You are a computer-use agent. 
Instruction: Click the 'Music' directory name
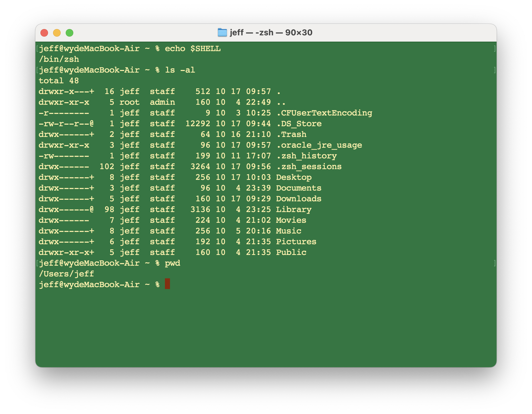pyautogui.click(x=289, y=231)
